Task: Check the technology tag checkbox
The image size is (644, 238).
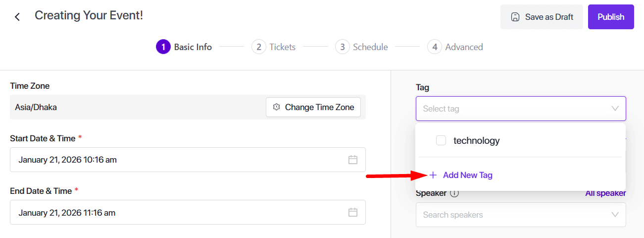Action: 441,140
